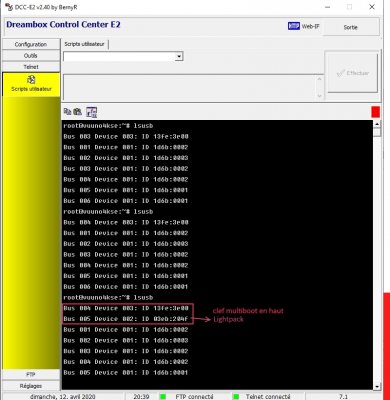This screenshot has width=390, height=400.
Task: Click 'Telnet connecté' status text
Action: pos(268,397)
